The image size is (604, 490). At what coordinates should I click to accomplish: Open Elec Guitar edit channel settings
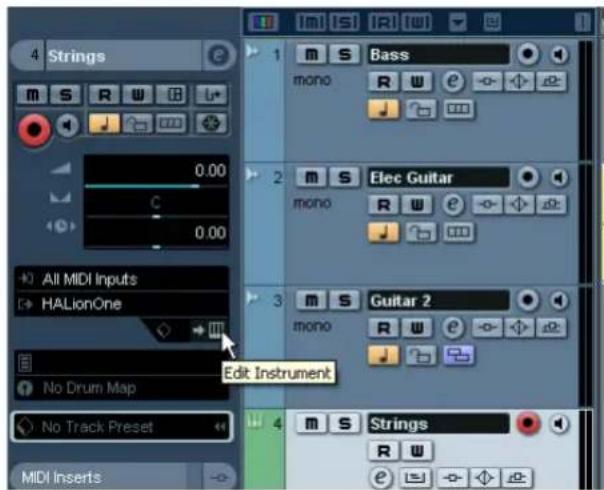(453, 205)
